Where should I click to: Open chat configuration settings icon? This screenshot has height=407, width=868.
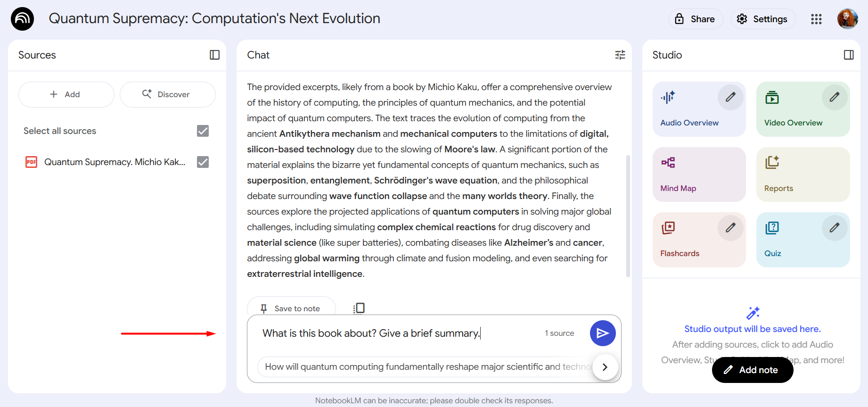(620, 55)
